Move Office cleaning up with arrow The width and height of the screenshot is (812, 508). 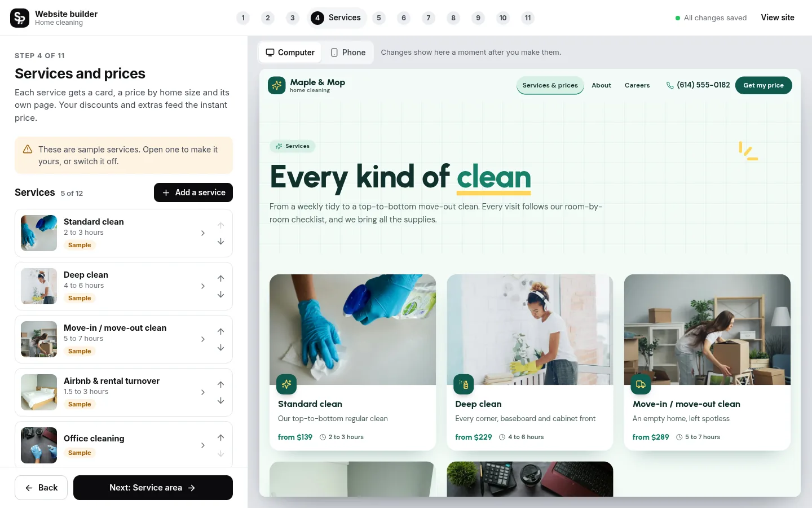tap(220, 437)
